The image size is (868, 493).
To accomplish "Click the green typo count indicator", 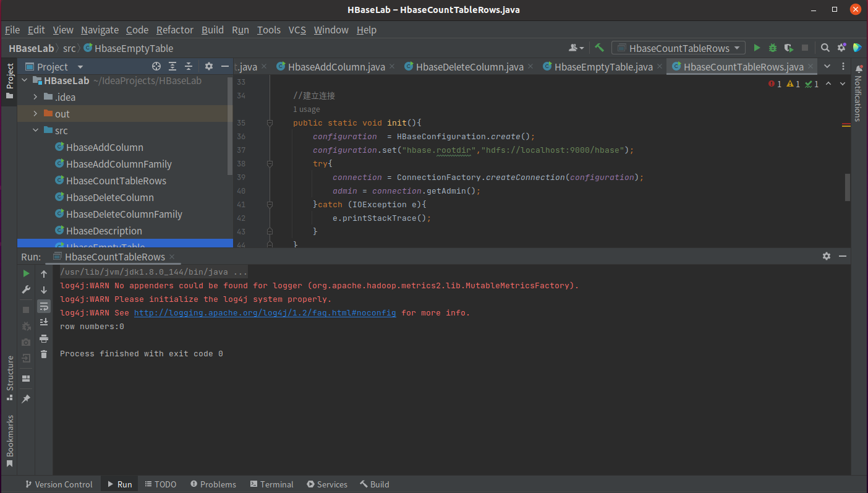I will pos(812,84).
